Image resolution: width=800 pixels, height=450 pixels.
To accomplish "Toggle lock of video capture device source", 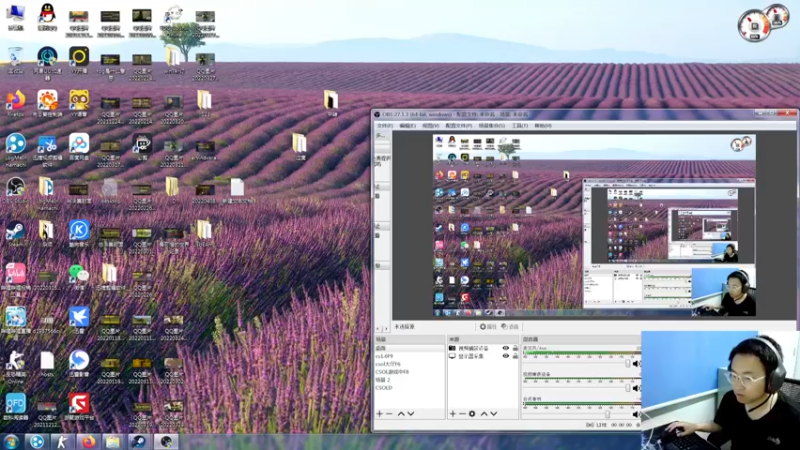I will pos(515,348).
